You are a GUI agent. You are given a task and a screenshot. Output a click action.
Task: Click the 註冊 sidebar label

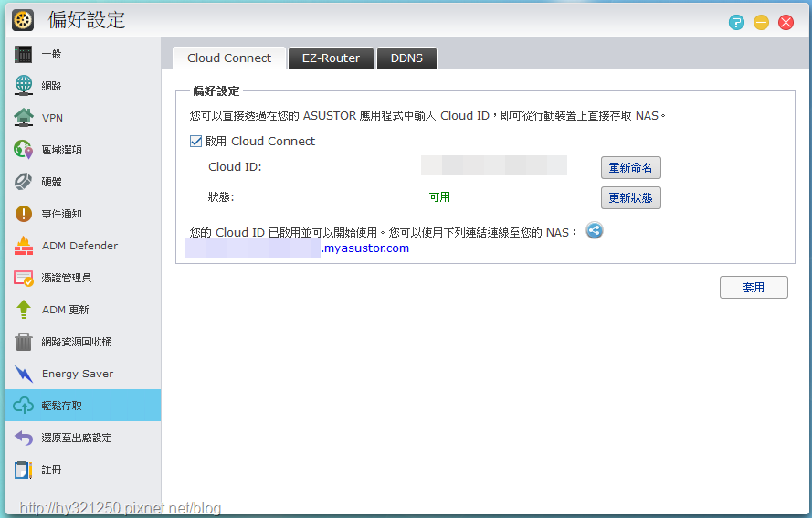[x=51, y=470]
